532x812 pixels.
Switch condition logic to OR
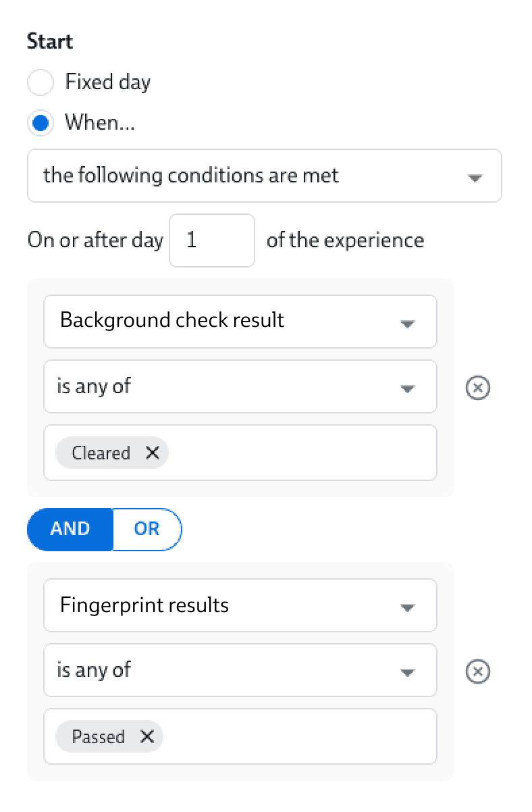[x=147, y=528]
